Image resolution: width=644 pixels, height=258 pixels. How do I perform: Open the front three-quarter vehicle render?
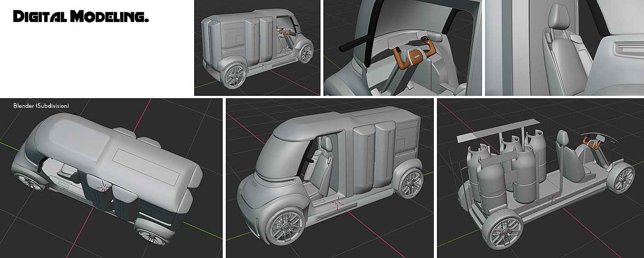329,178
